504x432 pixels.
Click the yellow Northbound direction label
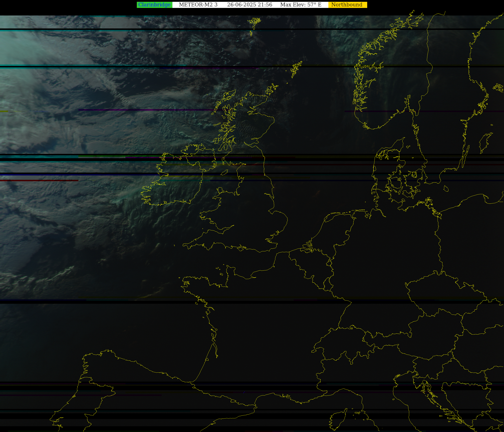point(348,5)
